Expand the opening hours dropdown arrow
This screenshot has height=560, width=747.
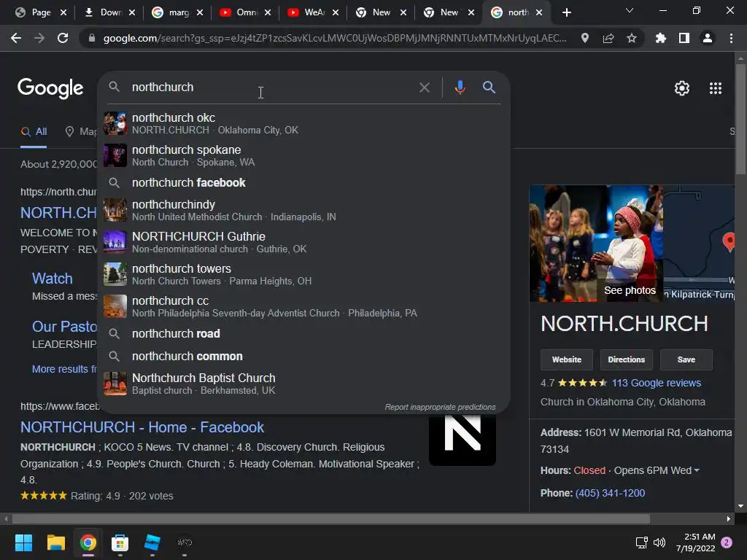(697, 470)
